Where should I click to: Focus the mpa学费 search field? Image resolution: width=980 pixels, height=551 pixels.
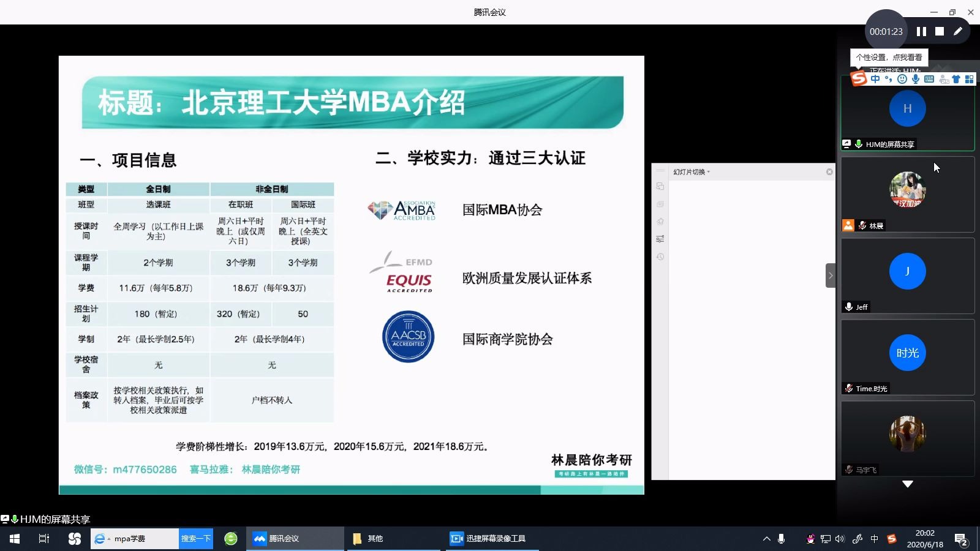coord(135,539)
